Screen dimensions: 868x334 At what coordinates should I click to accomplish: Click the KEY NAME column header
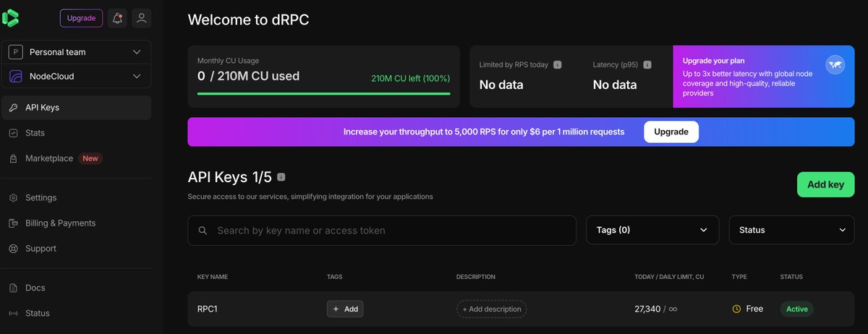[x=213, y=277]
